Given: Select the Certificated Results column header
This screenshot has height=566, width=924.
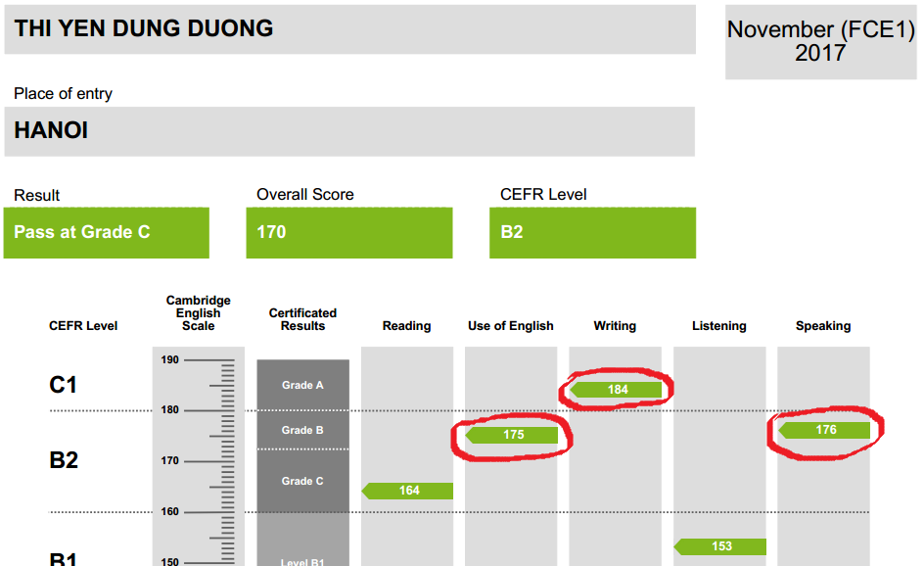Looking at the screenshot, I should pyautogui.click(x=302, y=319).
